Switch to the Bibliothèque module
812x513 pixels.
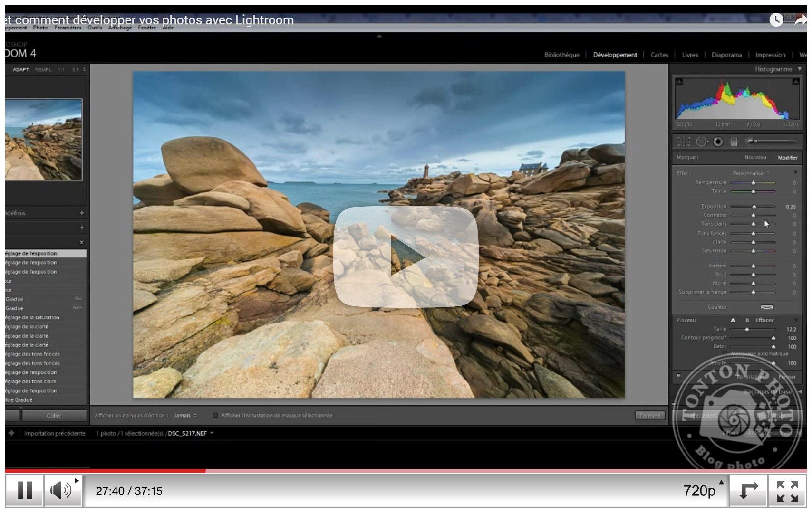562,55
